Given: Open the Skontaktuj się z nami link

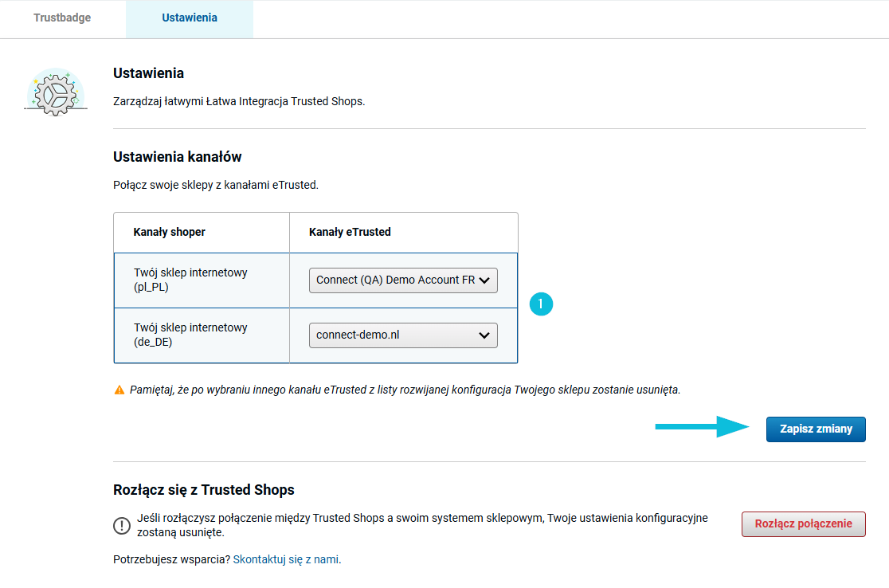Looking at the screenshot, I should 286,559.
